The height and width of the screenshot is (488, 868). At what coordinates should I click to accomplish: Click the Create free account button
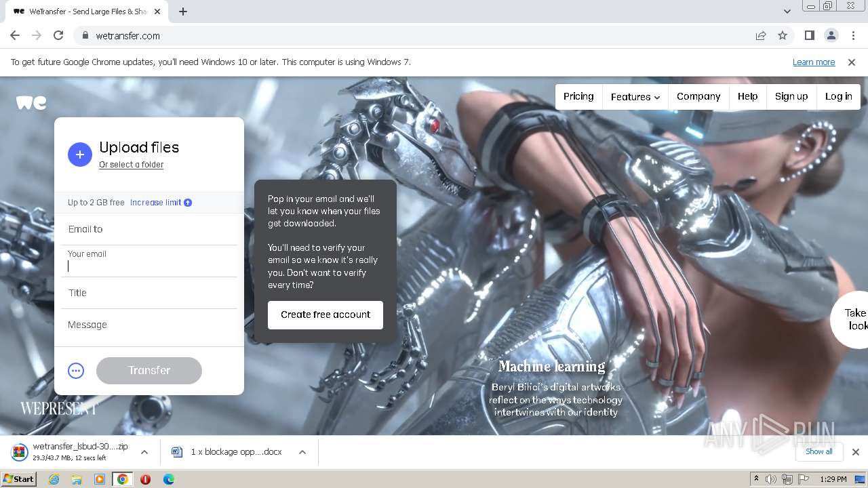(x=325, y=315)
